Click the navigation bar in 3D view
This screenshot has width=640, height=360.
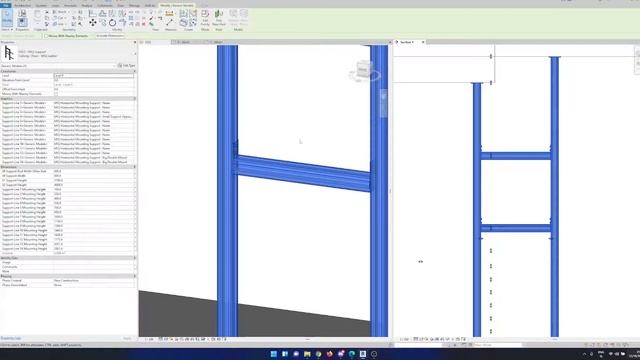383,103
